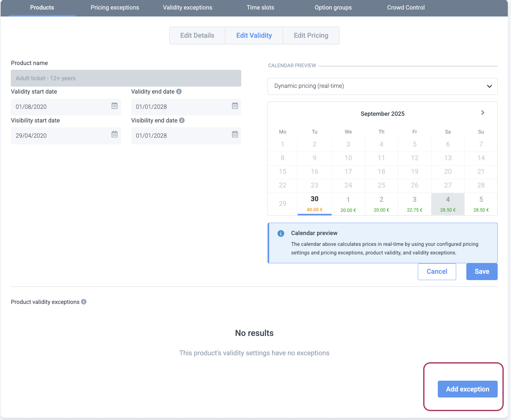The width and height of the screenshot is (511, 420).
Task: Click September 29 in the calendar
Action: coord(282,204)
